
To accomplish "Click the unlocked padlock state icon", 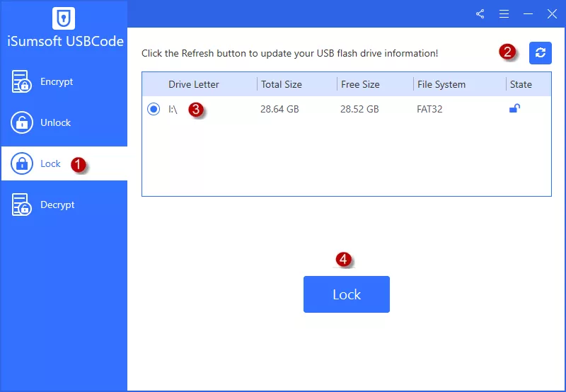I will pos(514,108).
